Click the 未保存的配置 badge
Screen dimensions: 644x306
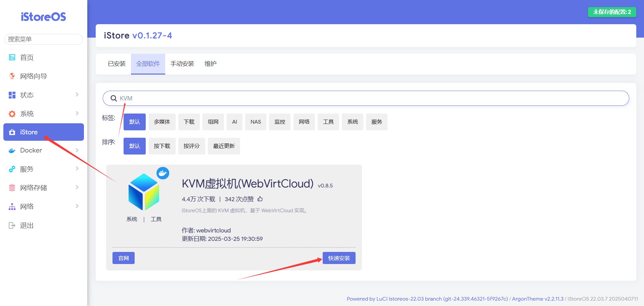coord(612,12)
